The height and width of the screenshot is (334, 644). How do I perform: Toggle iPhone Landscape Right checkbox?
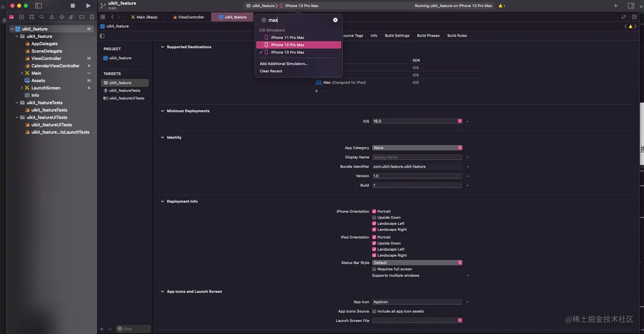[374, 230]
